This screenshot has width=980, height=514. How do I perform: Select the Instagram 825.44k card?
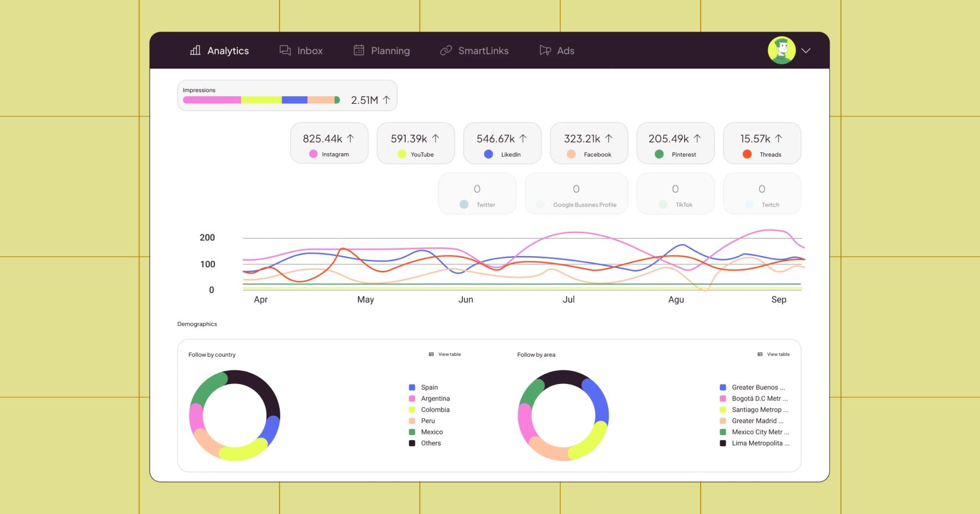(329, 143)
